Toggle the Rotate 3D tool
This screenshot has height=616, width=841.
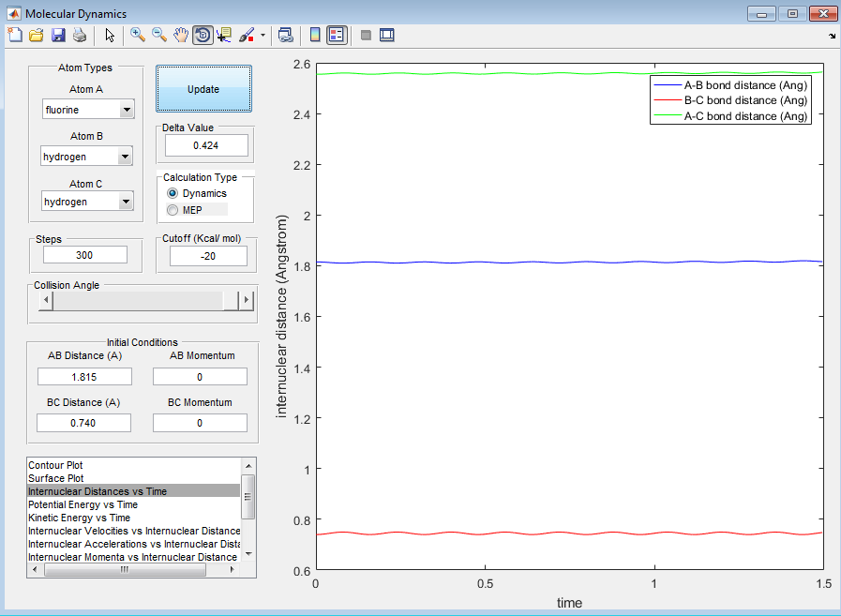[x=202, y=35]
